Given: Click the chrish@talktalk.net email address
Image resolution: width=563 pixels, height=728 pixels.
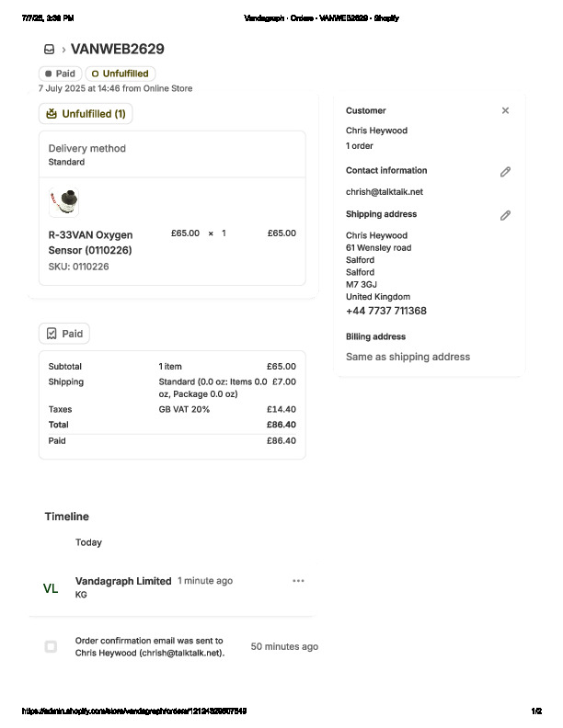Looking at the screenshot, I should point(384,192).
